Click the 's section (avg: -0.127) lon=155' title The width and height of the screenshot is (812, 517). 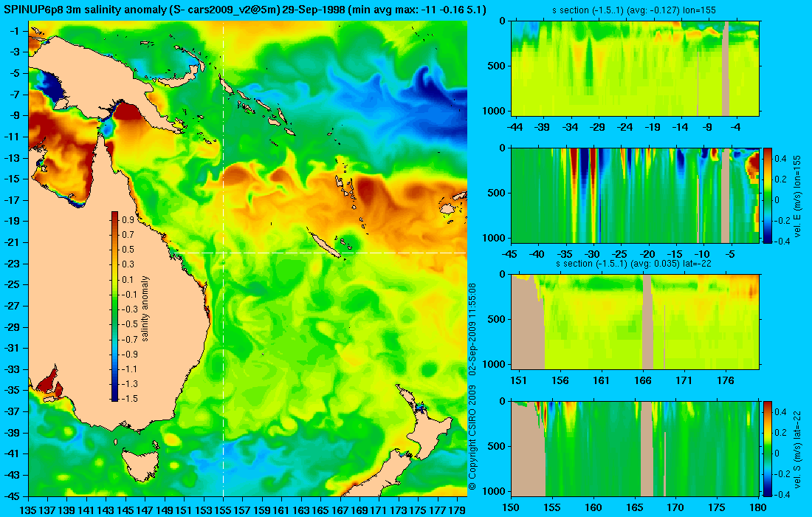pos(634,10)
